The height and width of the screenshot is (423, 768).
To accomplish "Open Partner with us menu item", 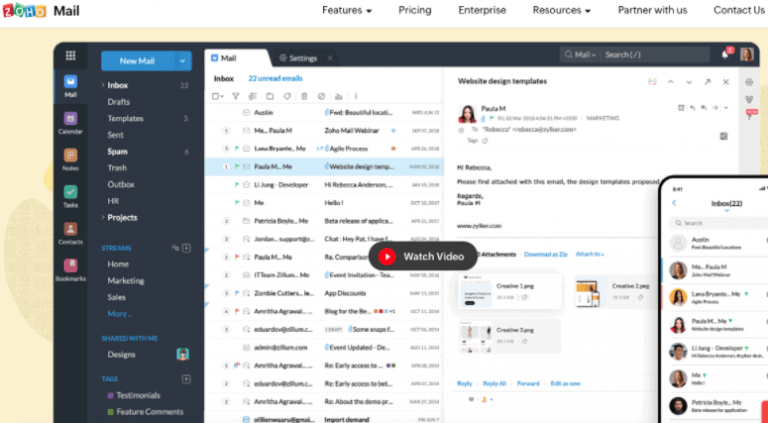I will 652,10.
